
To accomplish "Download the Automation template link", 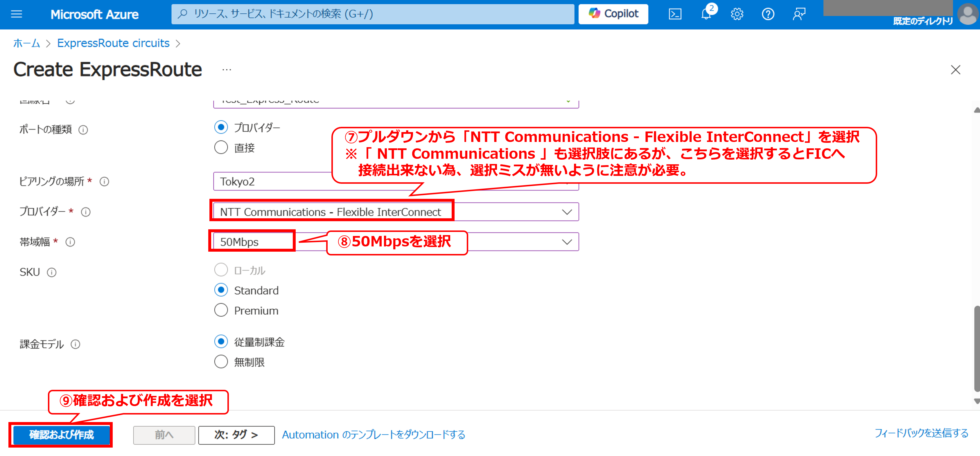I will 374,435.
